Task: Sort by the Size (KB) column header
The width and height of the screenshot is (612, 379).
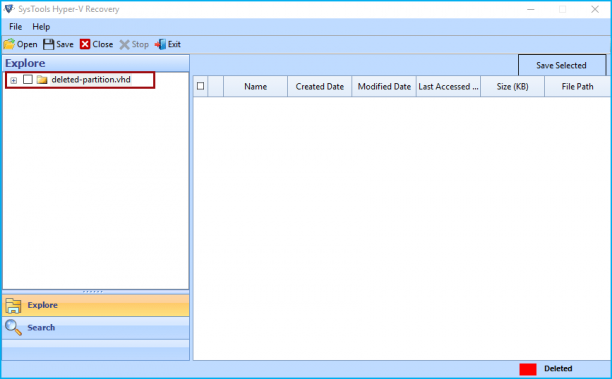Action: (512, 86)
